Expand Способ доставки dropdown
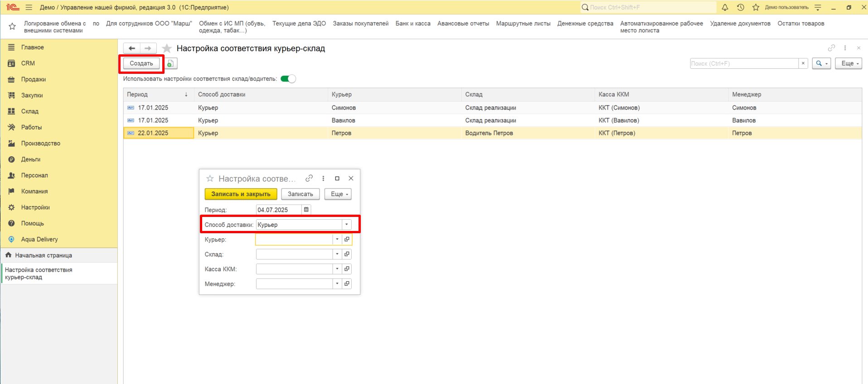Image resolution: width=868 pixels, height=384 pixels. click(x=347, y=225)
